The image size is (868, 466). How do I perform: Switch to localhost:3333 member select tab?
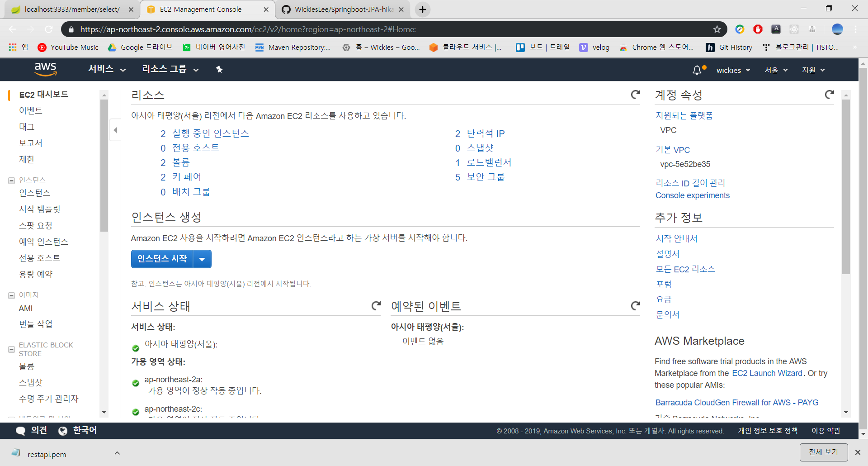[72, 10]
